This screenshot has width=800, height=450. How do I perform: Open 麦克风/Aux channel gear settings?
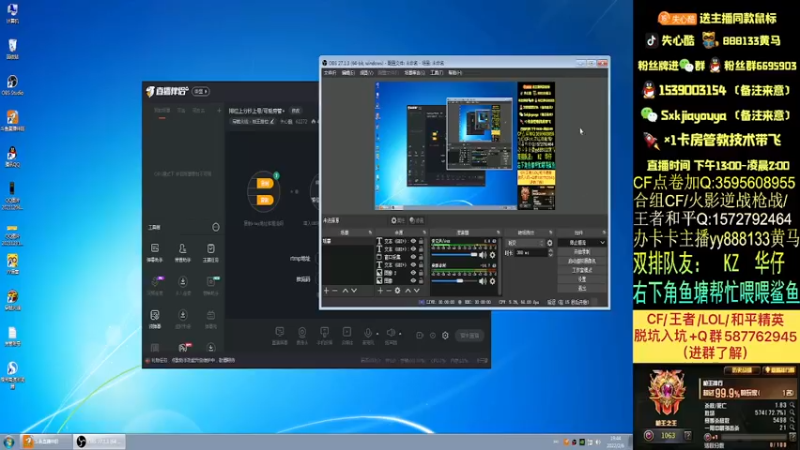coord(492,255)
